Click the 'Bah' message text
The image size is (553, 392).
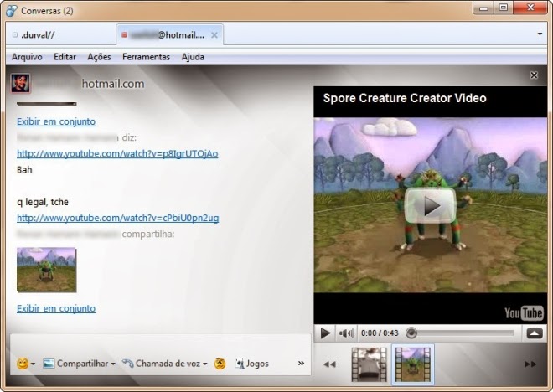[24, 170]
